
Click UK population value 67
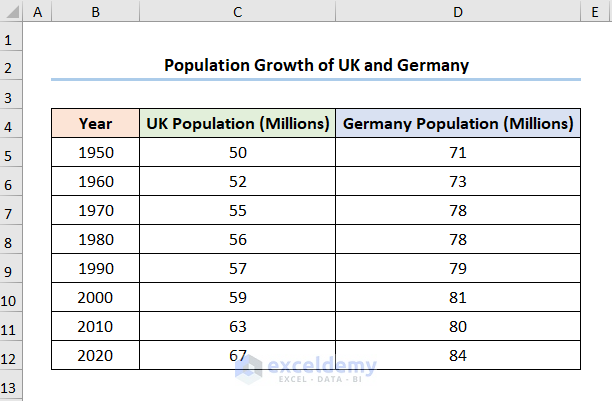(237, 357)
